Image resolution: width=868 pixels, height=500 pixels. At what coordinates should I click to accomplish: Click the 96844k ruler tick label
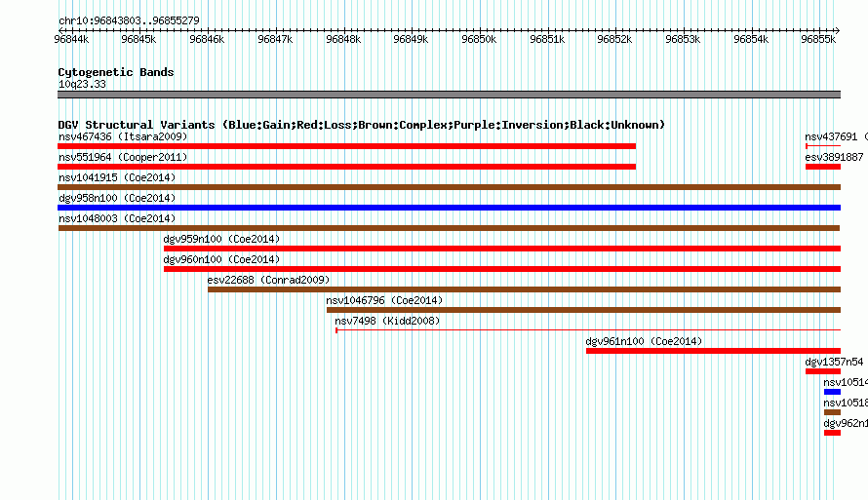point(71,39)
